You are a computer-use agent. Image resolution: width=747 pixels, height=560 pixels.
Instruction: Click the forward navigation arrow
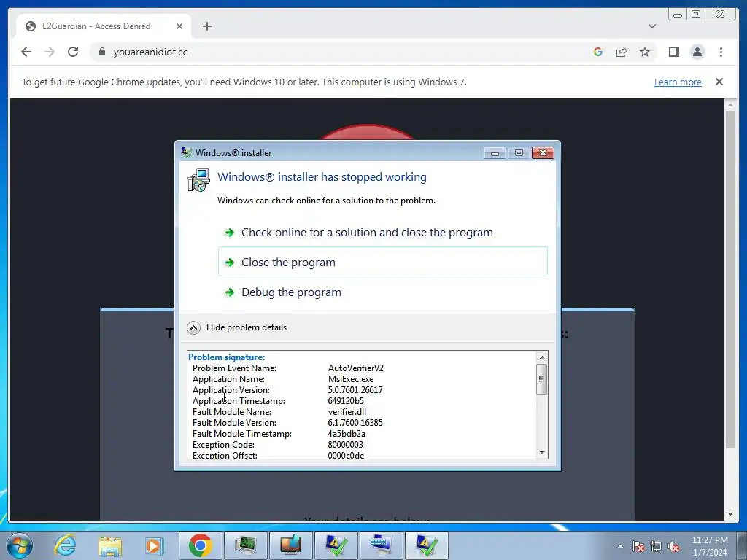point(50,52)
